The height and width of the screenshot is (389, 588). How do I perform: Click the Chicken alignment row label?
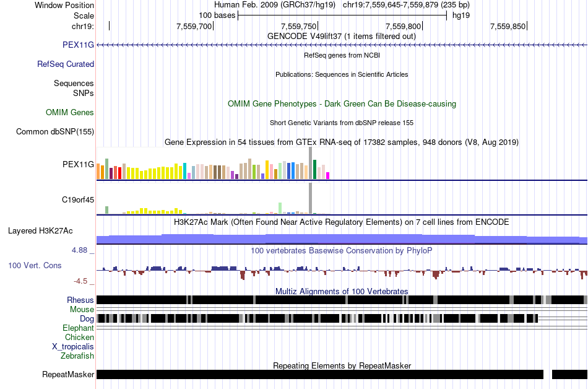pos(79,337)
